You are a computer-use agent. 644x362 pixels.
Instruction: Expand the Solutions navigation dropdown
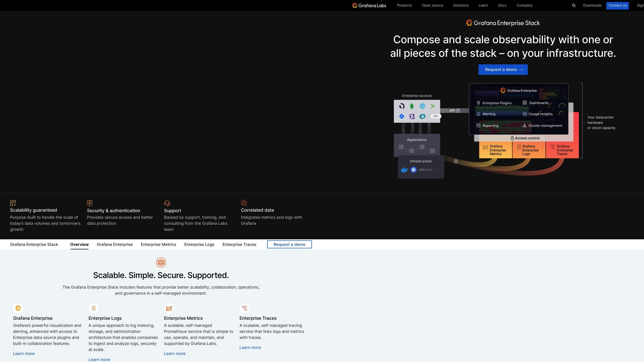coord(460,5)
